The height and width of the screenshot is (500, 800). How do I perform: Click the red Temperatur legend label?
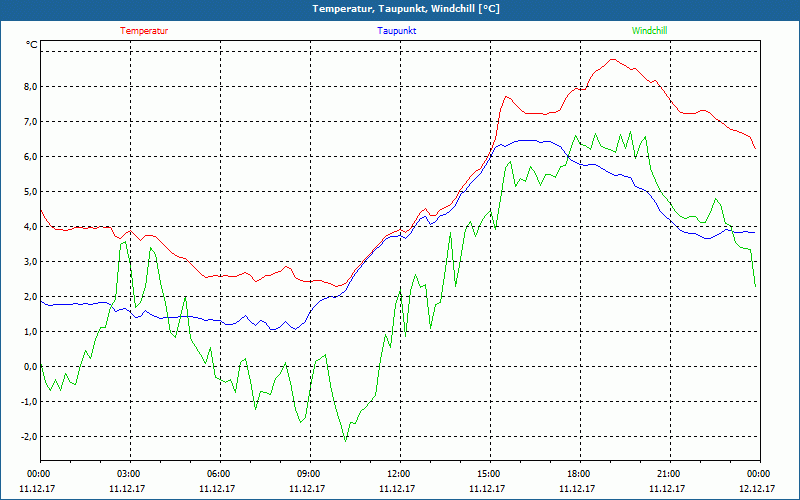click(x=144, y=31)
